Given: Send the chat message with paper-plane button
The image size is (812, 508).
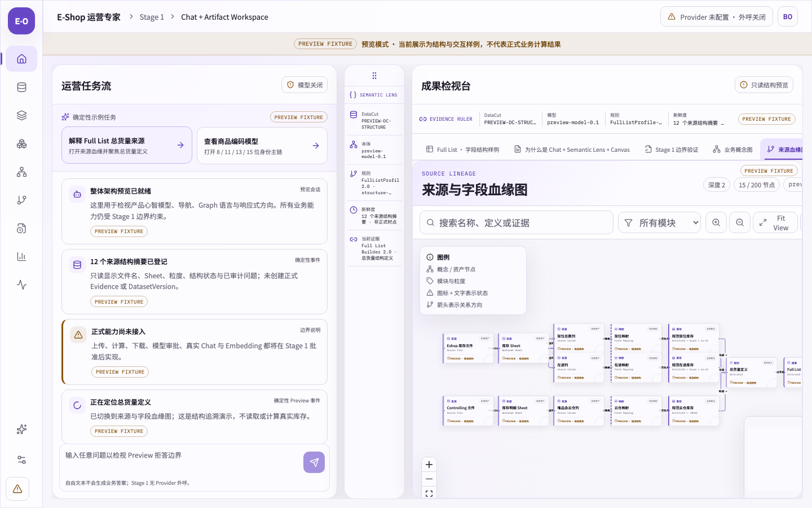Looking at the screenshot, I should pyautogui.click(x=314, y=462).
